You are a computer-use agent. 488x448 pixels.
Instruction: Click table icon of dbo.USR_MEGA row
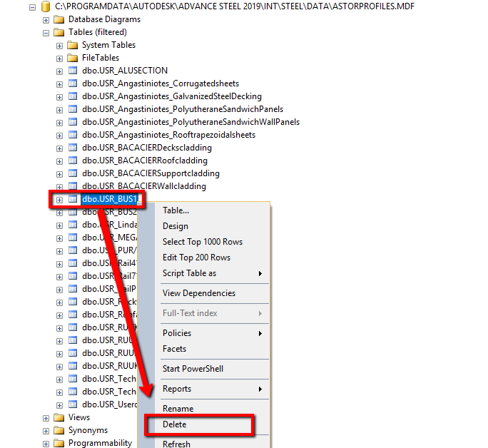click(x=73, y=238)
